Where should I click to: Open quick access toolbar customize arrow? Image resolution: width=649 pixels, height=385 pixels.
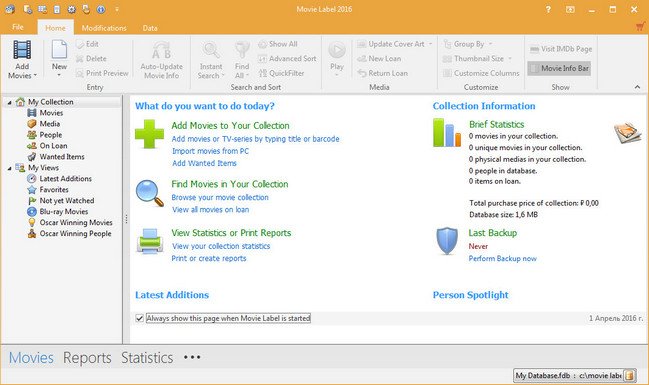[x=117, y=9]
